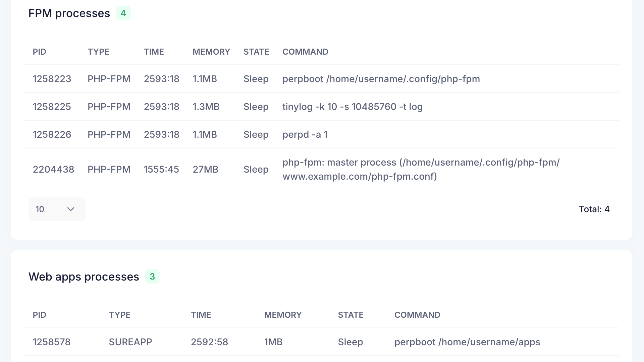This screenshot has width=644, height=362.
Task: Click STATE column header in Web apps table
Action: point(351,315)
